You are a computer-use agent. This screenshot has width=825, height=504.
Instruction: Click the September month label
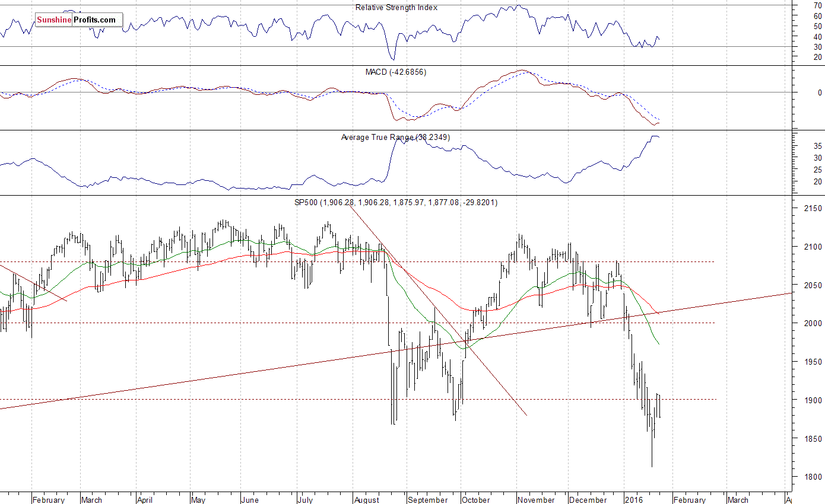click(x=427, y=500)
